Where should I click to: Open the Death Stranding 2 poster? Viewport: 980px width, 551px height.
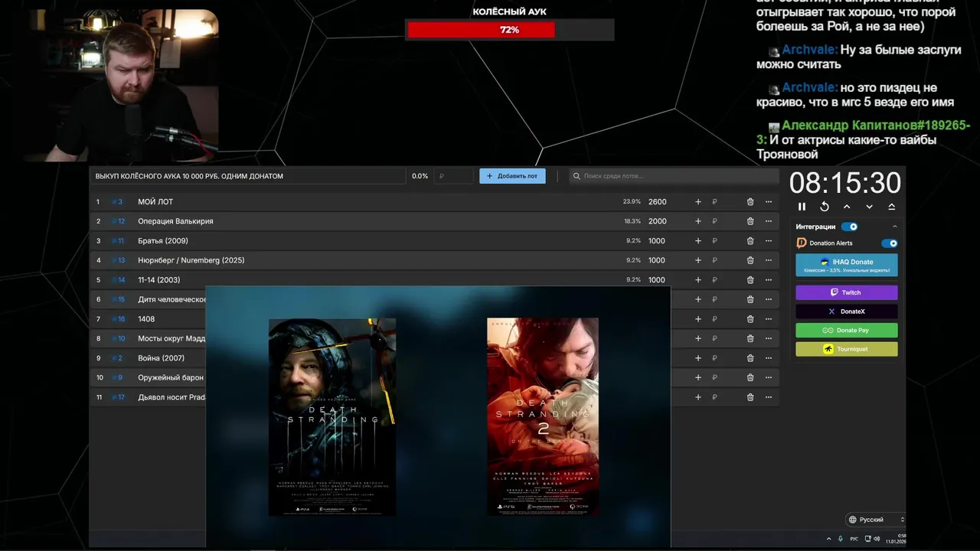tap(543, 417)
